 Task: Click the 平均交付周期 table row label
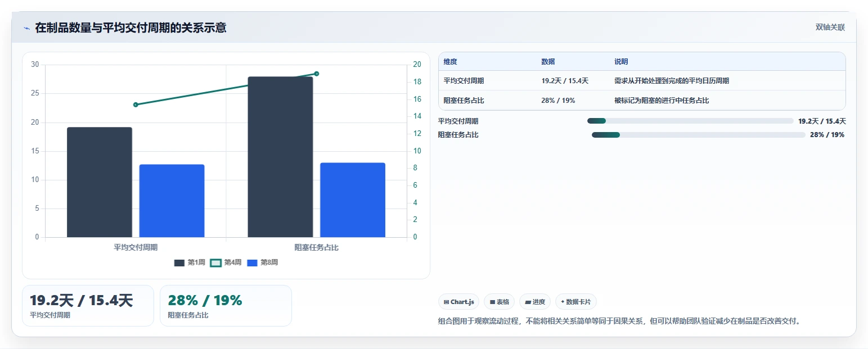464,81
